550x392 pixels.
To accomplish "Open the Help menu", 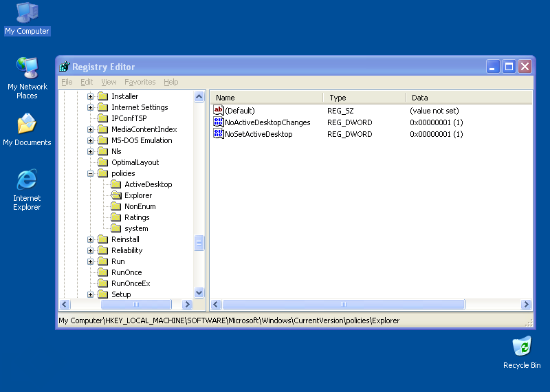I will 170,82.
